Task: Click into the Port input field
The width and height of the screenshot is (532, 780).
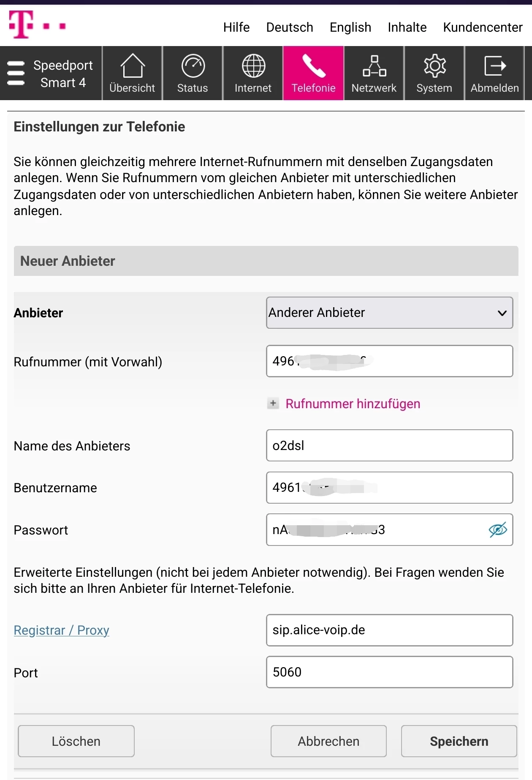Action: pyautogui.click(x=389, y=672)
